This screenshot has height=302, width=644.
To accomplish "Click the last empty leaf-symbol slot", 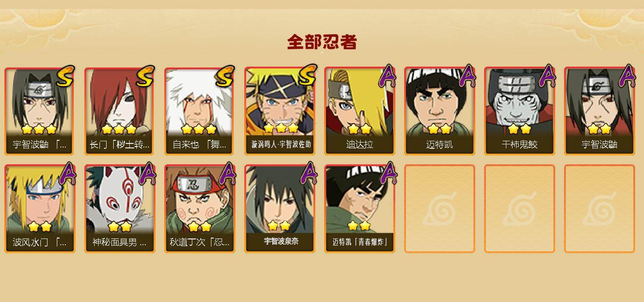I will coord(600,209).
